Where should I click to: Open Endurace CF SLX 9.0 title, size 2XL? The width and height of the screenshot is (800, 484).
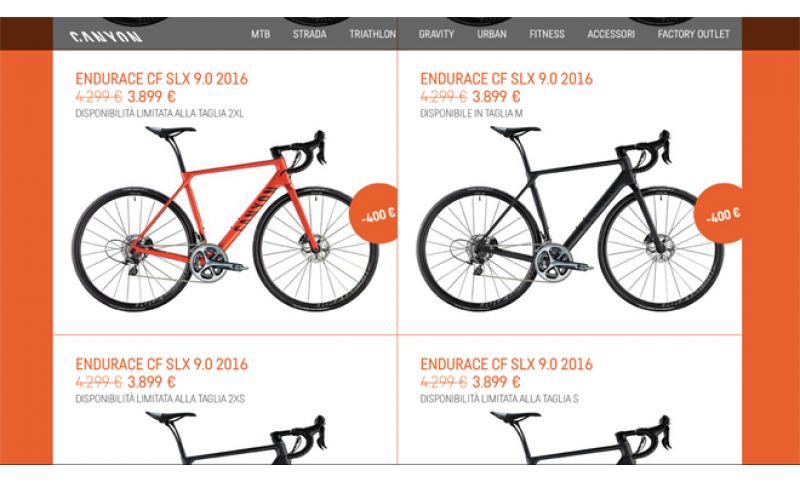coord(162,79)
